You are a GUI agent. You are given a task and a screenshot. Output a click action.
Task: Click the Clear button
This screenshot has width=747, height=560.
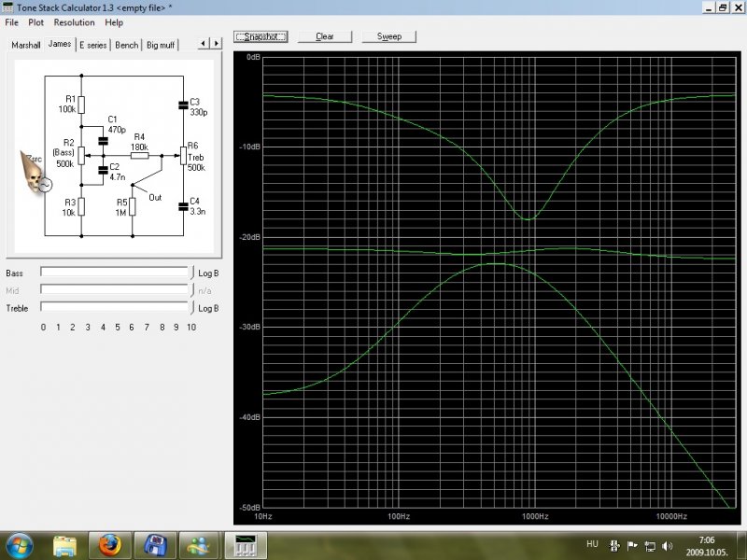click(325, 36)
